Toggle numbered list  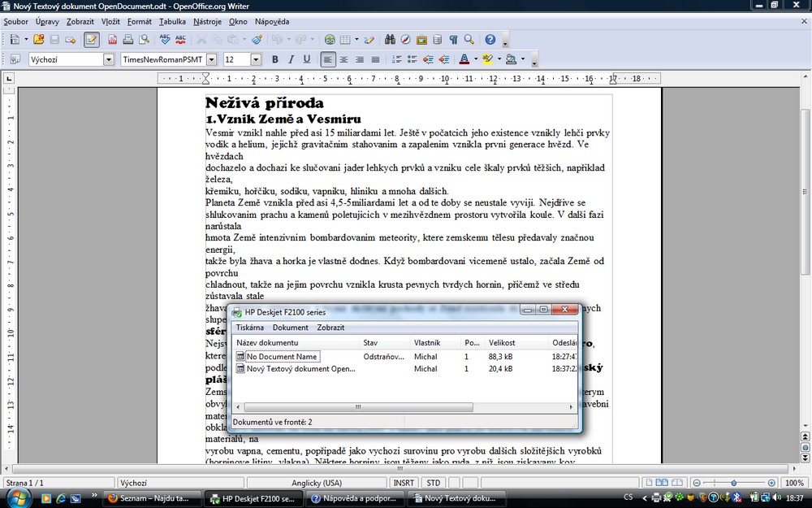pos(397,59)
